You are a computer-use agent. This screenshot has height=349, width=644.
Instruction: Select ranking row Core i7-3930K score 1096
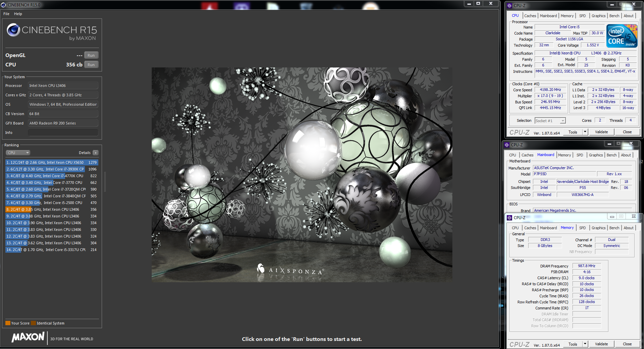click(52, 169)
